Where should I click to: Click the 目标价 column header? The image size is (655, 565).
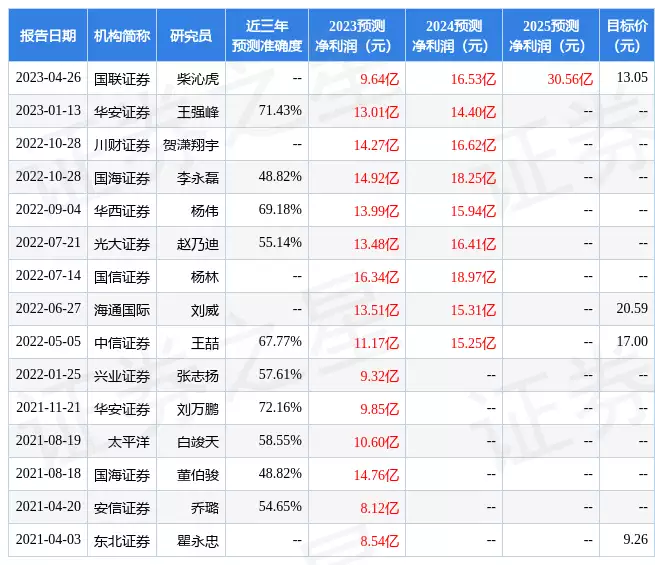627,35
